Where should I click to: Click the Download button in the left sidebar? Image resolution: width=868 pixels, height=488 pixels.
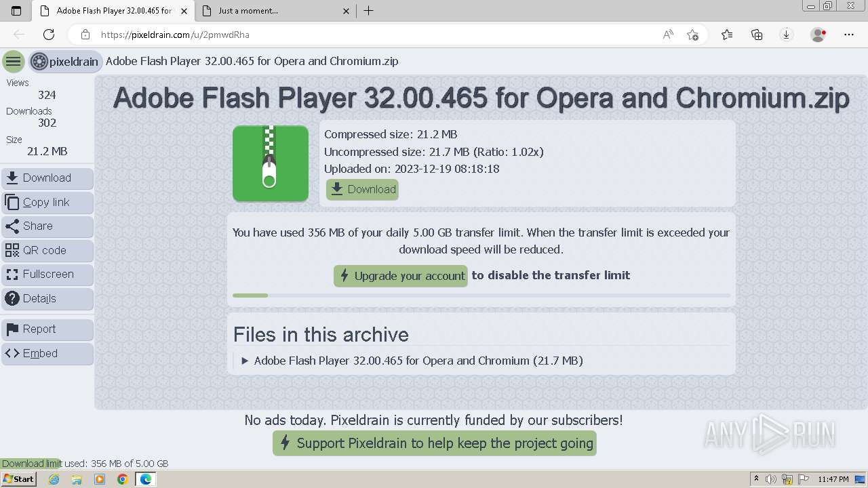pyautogui.click(x=47, y=178)
